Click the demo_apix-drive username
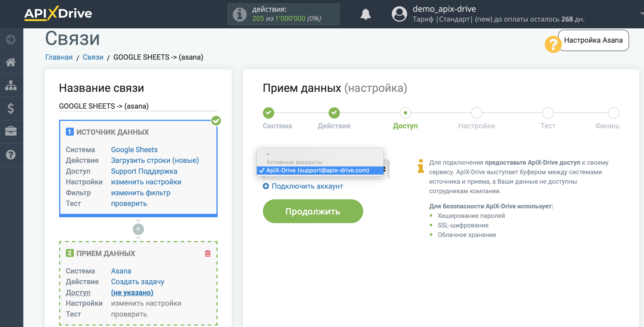Screen dimensions: 644x327 pyautogui.click(x=444, y=9)
